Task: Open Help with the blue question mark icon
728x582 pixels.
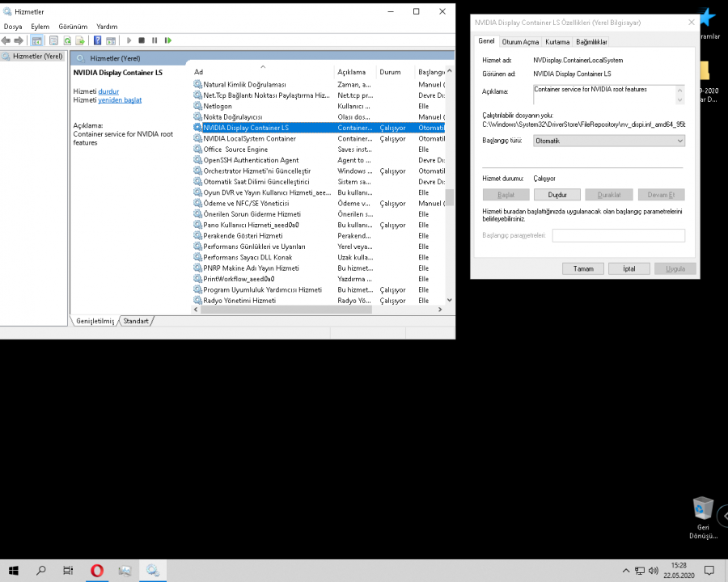Action: [98, 41]
